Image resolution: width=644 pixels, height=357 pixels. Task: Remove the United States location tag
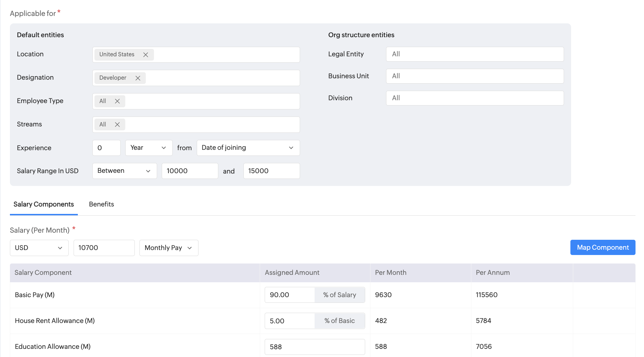(145, 55)
